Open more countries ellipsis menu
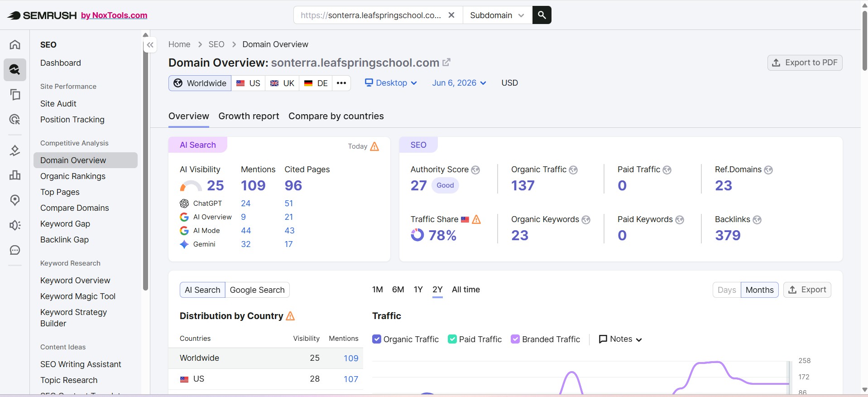The image size is (868, 397). pyautogui.click(x=341, y=83)
